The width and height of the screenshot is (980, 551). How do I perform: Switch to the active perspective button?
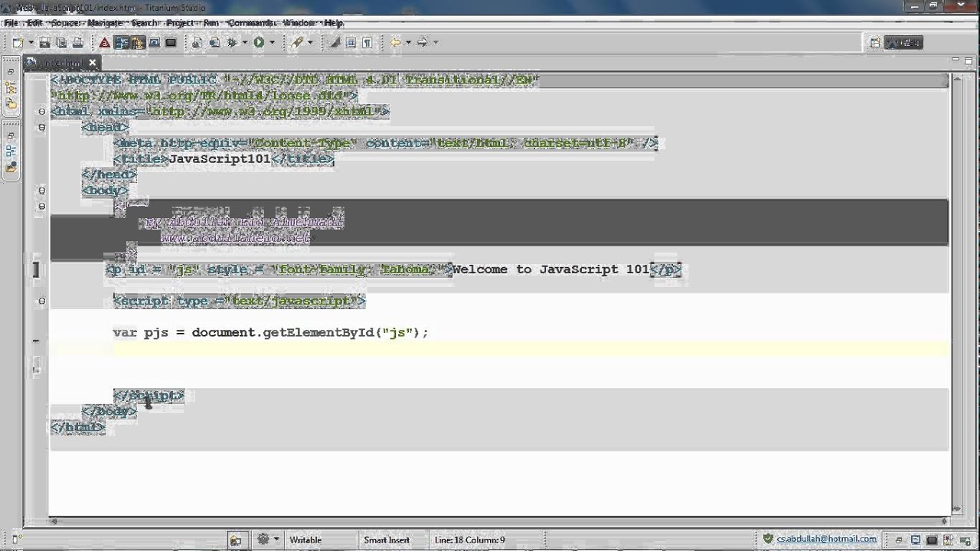tap(903, 43)
